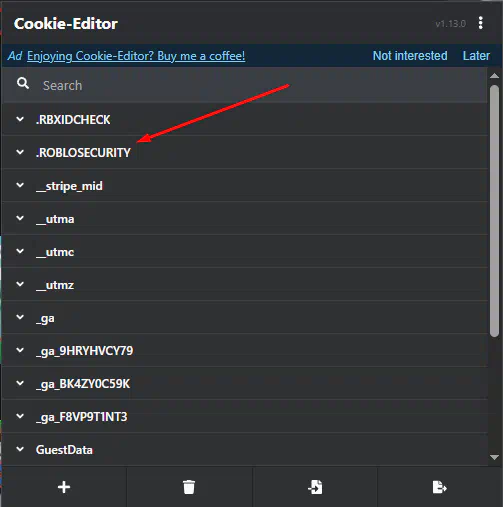Screen dimensions: 503x507
Task: Focus the Search input field
Action: 262,86
